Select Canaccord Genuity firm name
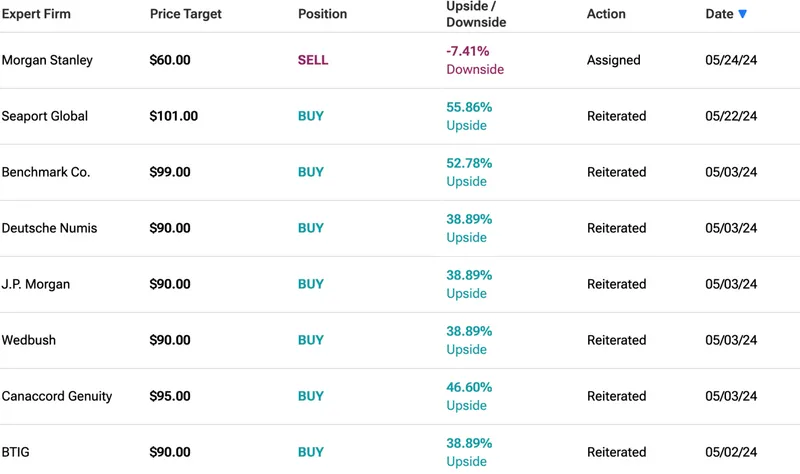The width and height of the screenshot is (800, 474). point(57,396)
